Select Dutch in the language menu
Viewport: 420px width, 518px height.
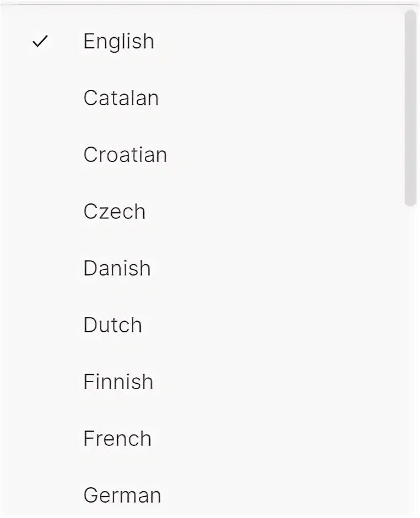click(112, 325)
